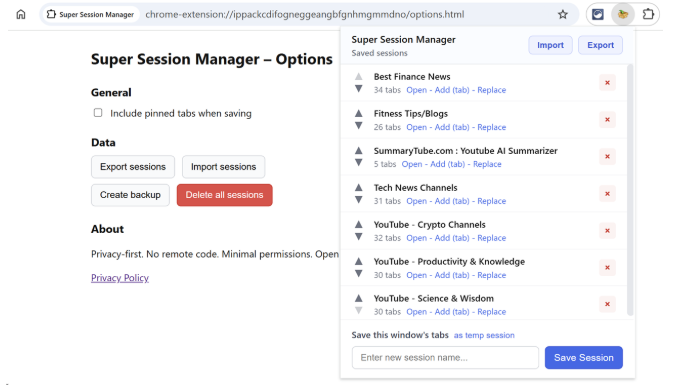Enable Include pinned tabs when saving
The height and width of the screenshot is (385, 675).
point(98,113)
